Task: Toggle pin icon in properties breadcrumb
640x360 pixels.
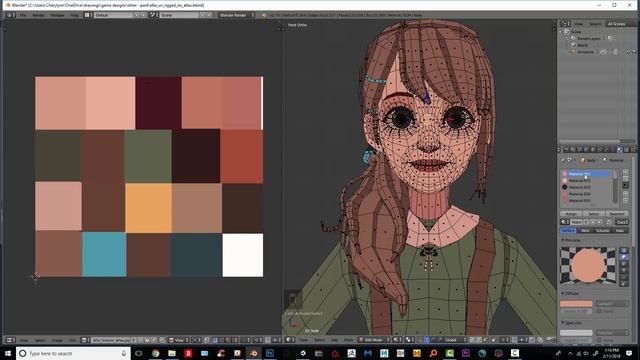Action: (563, 160)
